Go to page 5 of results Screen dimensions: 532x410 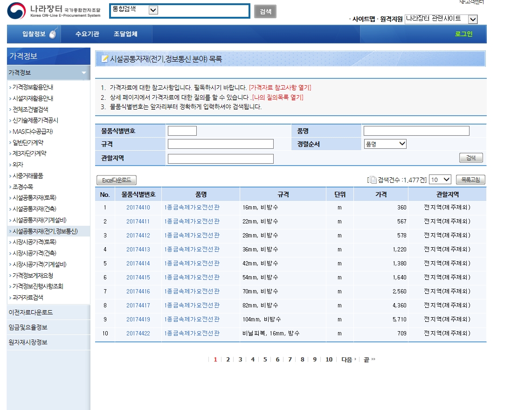point(265,360)
